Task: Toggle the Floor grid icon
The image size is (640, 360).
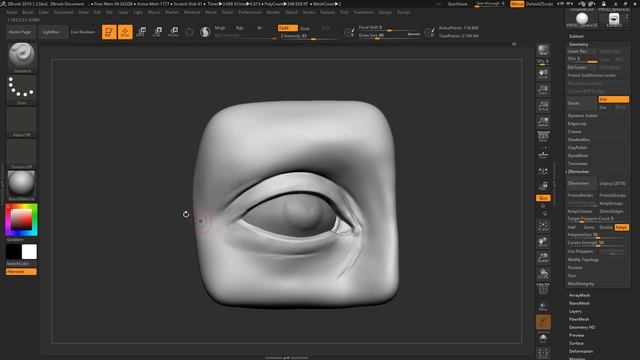Action: click(x=543, y=154)
